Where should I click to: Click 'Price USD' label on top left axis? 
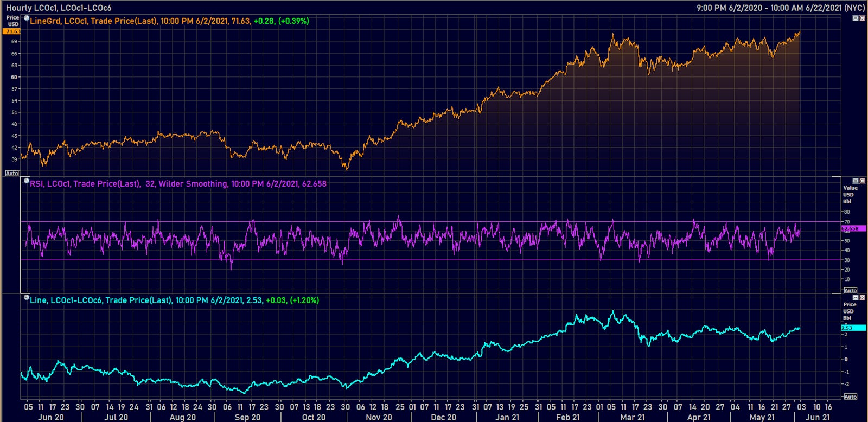(12, 21)
